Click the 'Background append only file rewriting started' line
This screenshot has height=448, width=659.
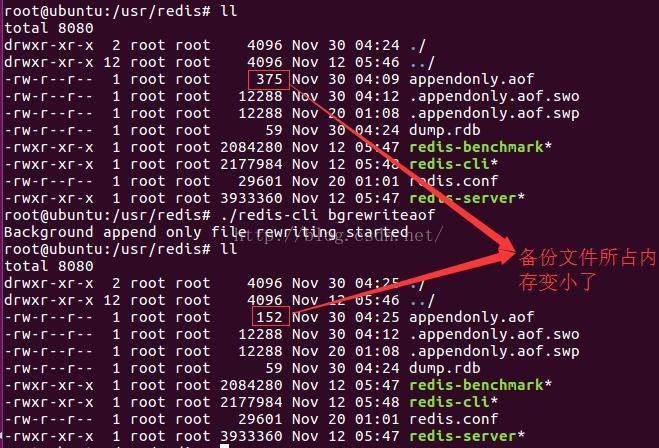pos(206,232)
